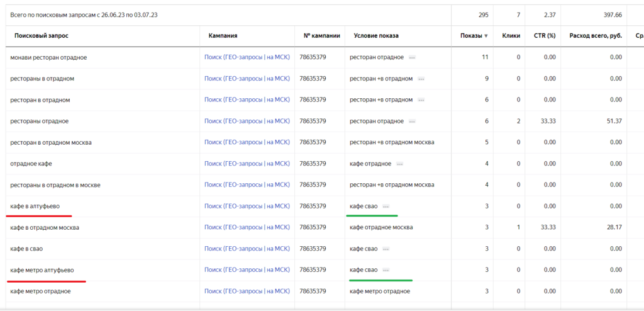644x311 pixels.
Task: Open campaign link in 'кафе в отрадном москва' row
Action: pos(247,227)
